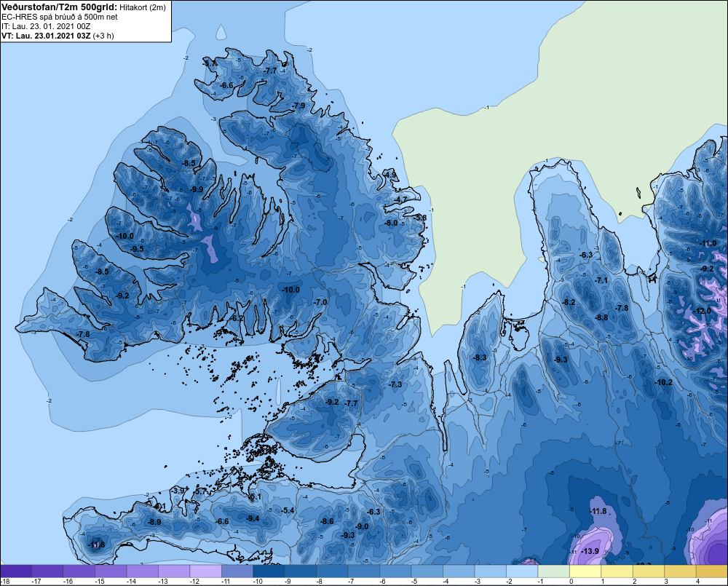Image resolution: width=728 pixels, height=586 pixels.
Task: Click the '-11' legend scale label
Action: point(226,582)
